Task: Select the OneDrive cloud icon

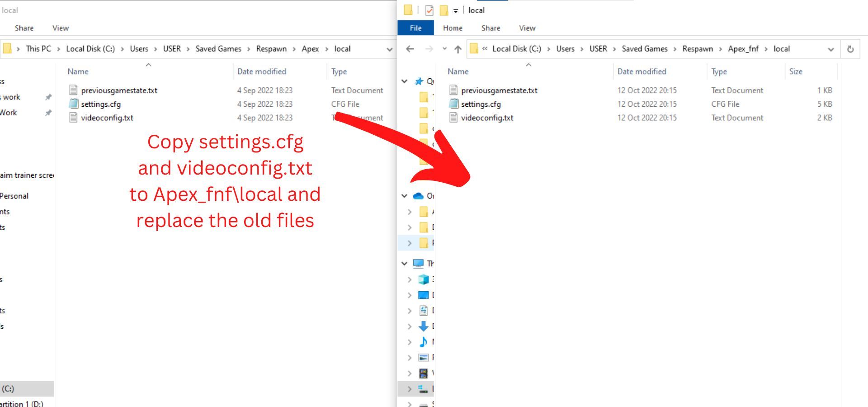Action: [x=418, y=196]
